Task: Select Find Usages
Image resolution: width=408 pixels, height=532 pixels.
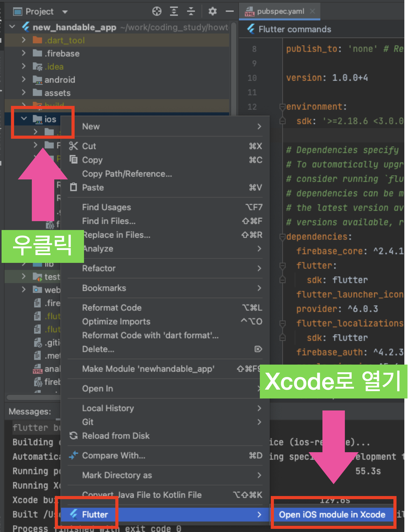Action: tap(165, 207)
